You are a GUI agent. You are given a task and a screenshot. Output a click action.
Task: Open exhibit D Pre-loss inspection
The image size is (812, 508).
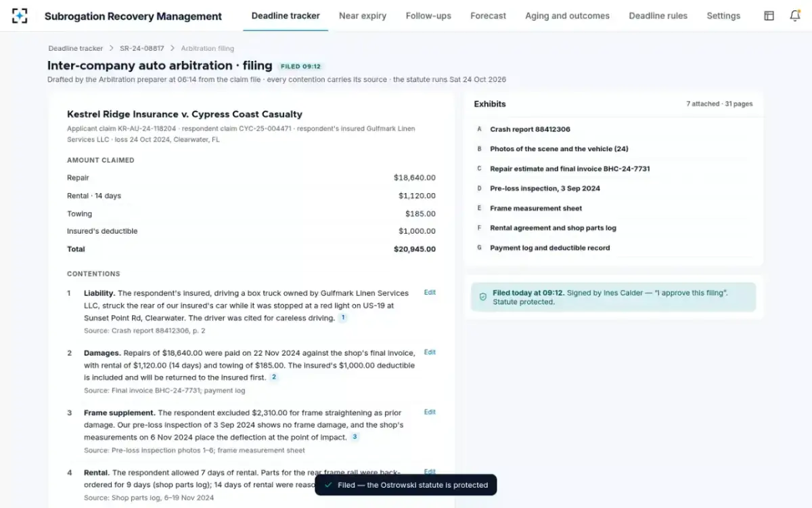click(x=614, y=188)
